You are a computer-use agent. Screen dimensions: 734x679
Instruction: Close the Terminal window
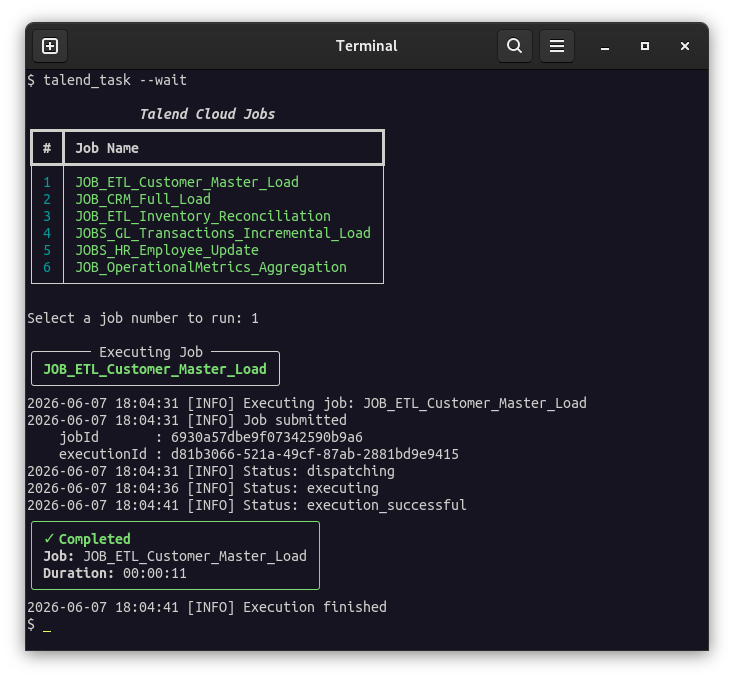(684, 46)
